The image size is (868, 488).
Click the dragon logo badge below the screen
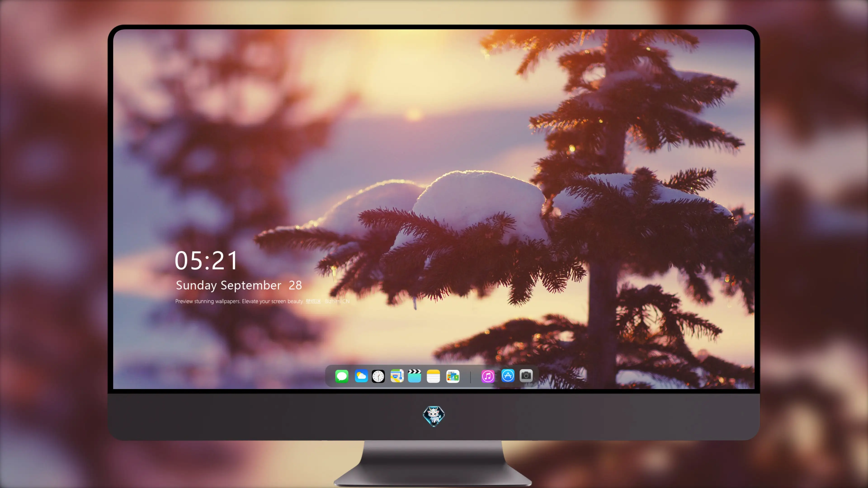[x=434, y=416]
